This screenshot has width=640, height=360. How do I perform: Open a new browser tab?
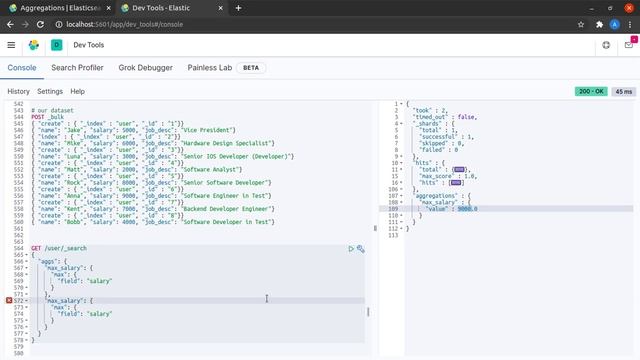click(x=238, y=8)
